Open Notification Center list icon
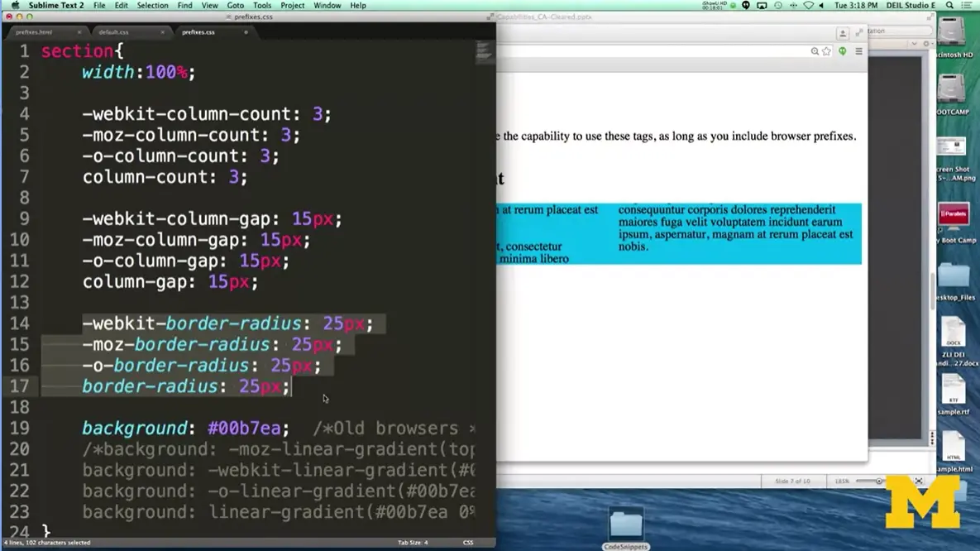 [969, 6]
